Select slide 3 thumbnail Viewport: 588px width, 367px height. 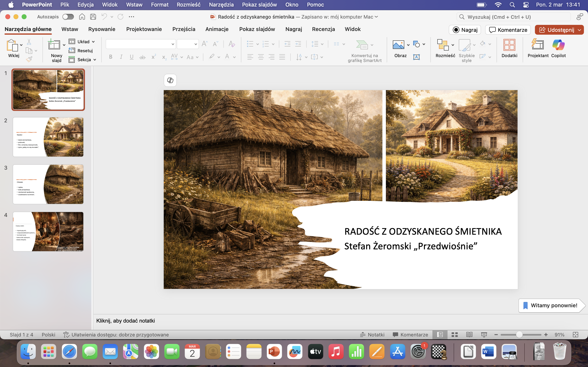pyautogui.click(x=48, y=184)
